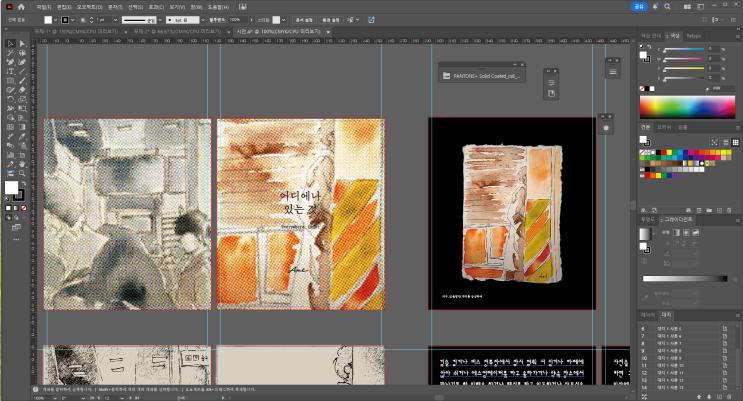Open the 편집(E) menu

pyautogui.click(x=64, y=7)
